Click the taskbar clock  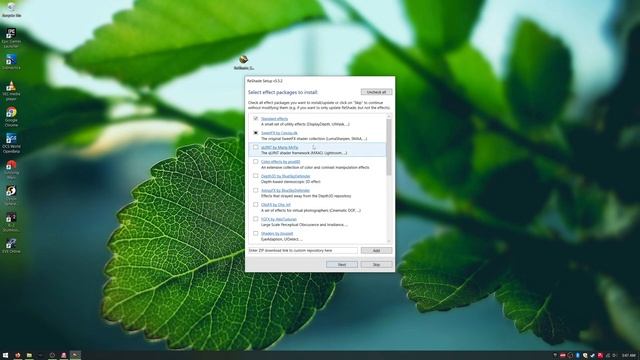click(x=629, y=356)
